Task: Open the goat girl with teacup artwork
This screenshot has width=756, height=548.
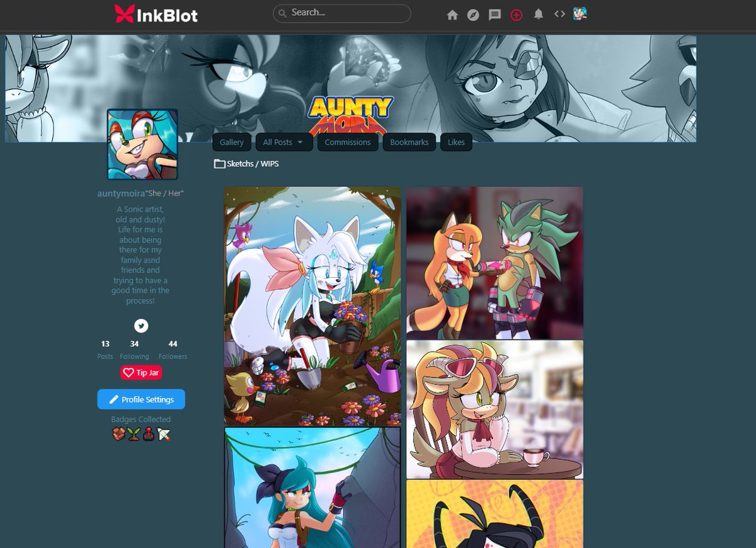Action: [x=495, y=410]
